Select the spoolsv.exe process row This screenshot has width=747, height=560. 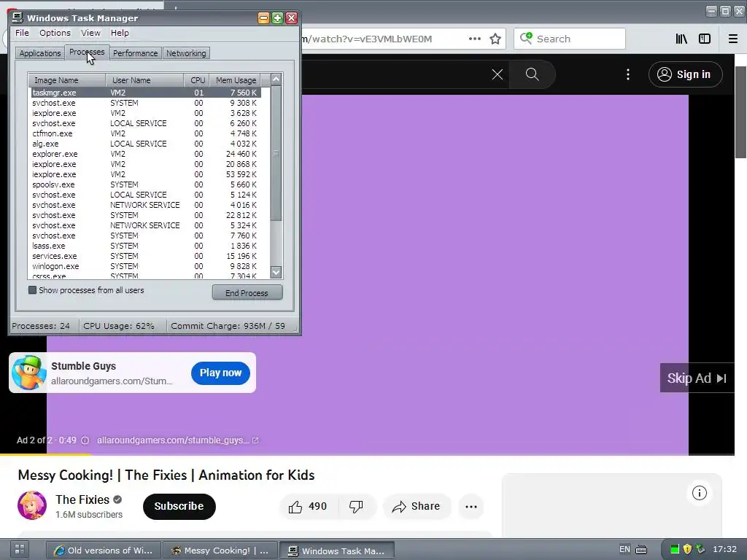pos(146,184)
